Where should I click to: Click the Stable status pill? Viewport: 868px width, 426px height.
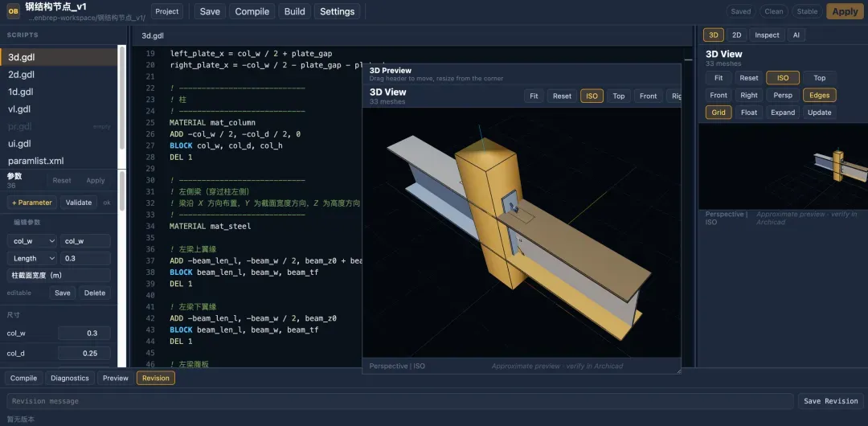click(807, 11)
